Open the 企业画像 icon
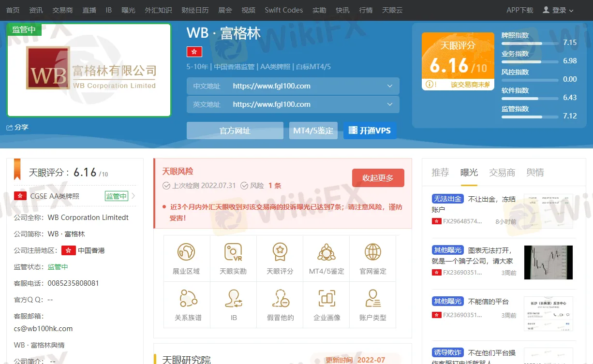593x364 pixels. pyautogui.click(x=327, y=298)
